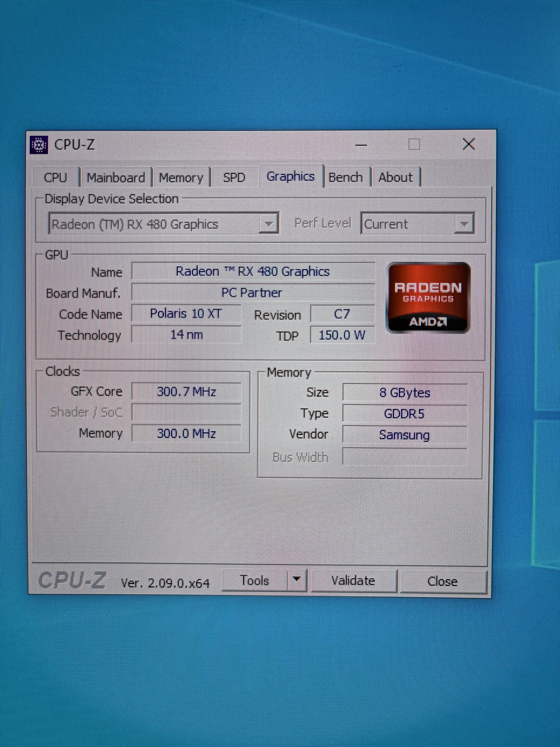Click the version text Ver. 2.09.0.x64
Screen dimensions: 560x747
point(165,583)
